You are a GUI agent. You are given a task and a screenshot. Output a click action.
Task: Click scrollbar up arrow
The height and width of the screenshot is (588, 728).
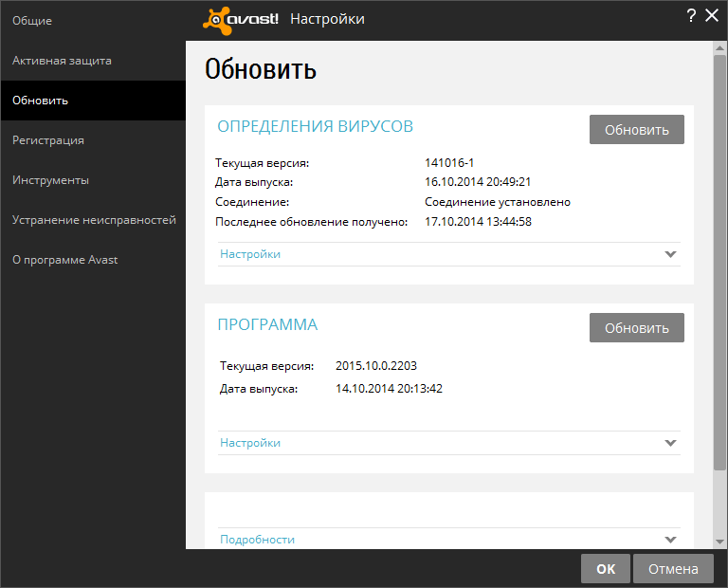tap(719, 47)
